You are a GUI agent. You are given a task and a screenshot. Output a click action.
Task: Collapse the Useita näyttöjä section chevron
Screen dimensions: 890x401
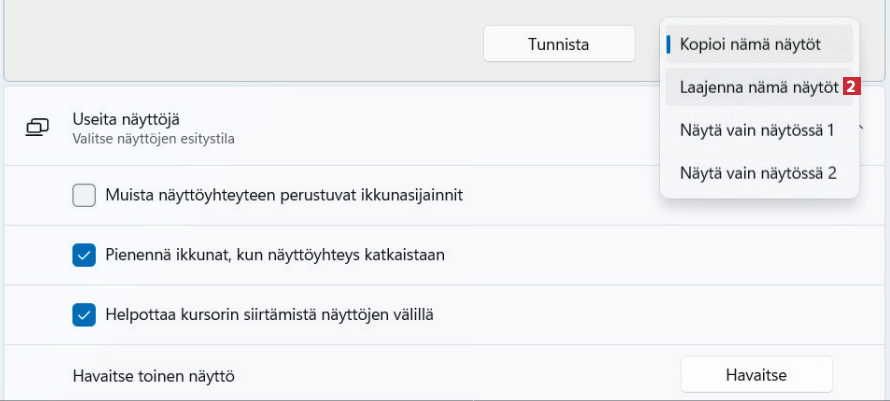(x=862, y=128)
